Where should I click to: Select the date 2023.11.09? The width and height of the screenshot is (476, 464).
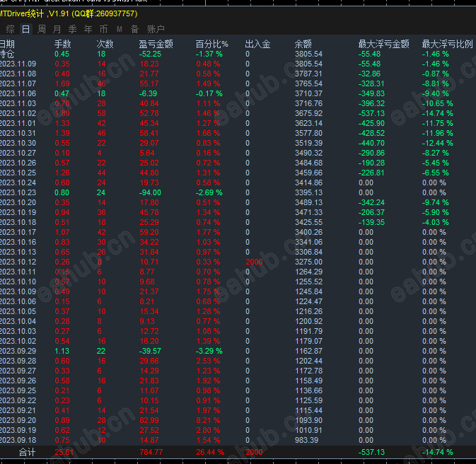click(18, 64)
